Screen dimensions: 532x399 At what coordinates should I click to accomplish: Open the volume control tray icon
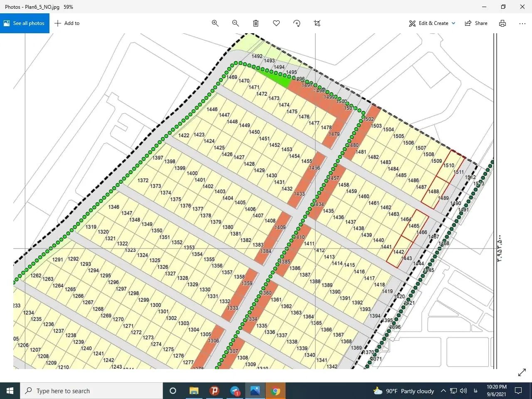tap(463, 391)
